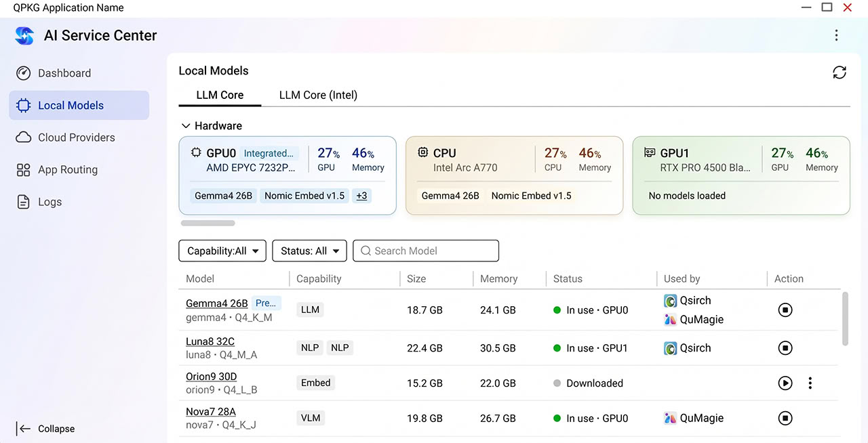Click the Nomic Embed v1.5 chip on GPU0 card
The height and width of the screenshot is (443, 868).
click(304, 196)
